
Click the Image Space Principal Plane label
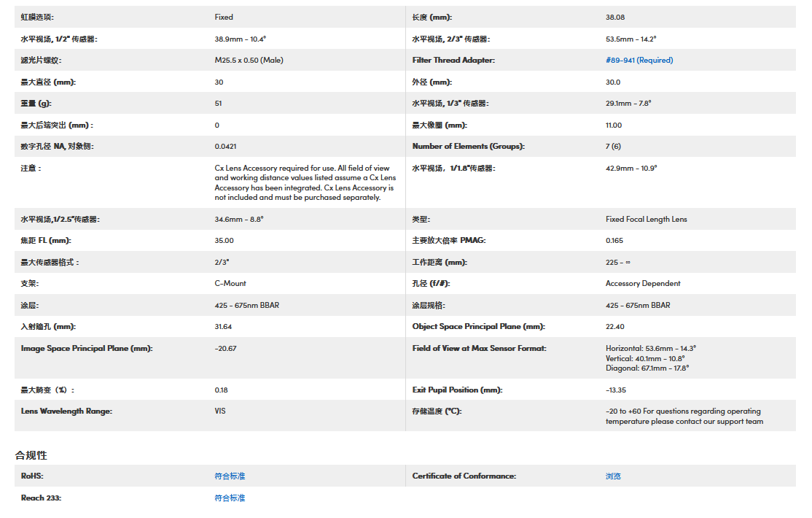pyautogui.click(x=86, y=349)
